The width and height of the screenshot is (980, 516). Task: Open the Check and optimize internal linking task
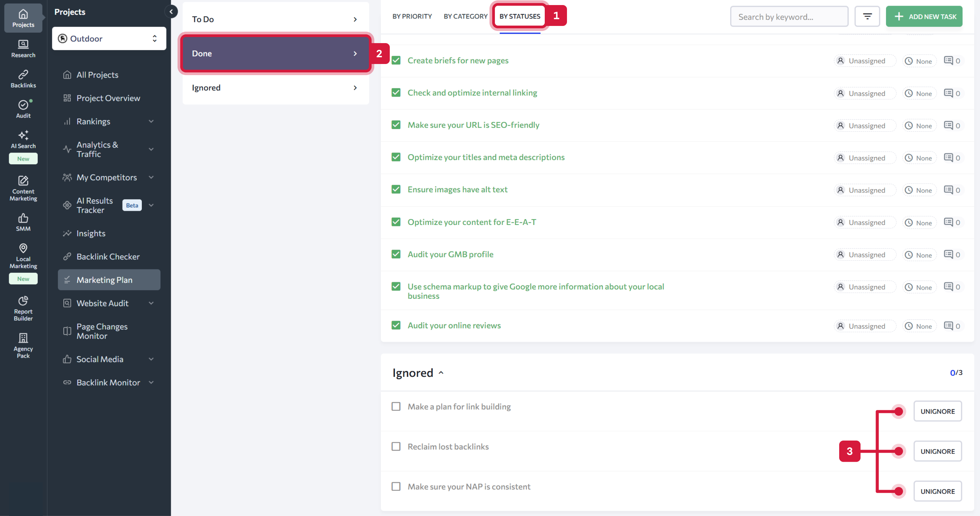point(472,92)
